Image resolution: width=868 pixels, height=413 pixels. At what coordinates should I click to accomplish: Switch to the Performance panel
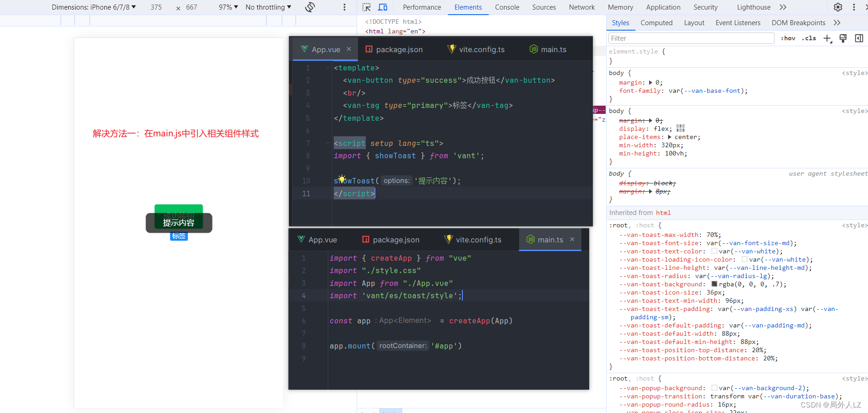(422, 7)
